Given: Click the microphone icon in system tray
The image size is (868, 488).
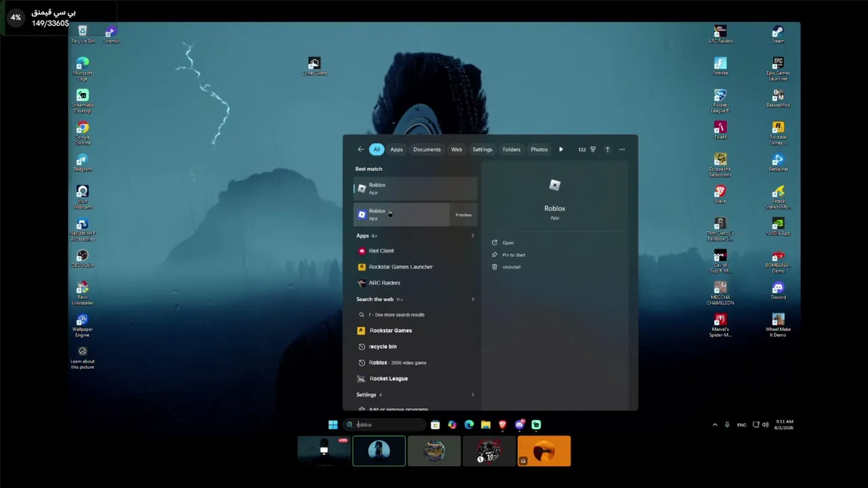Looking at the screenshot, I should 727,425.
